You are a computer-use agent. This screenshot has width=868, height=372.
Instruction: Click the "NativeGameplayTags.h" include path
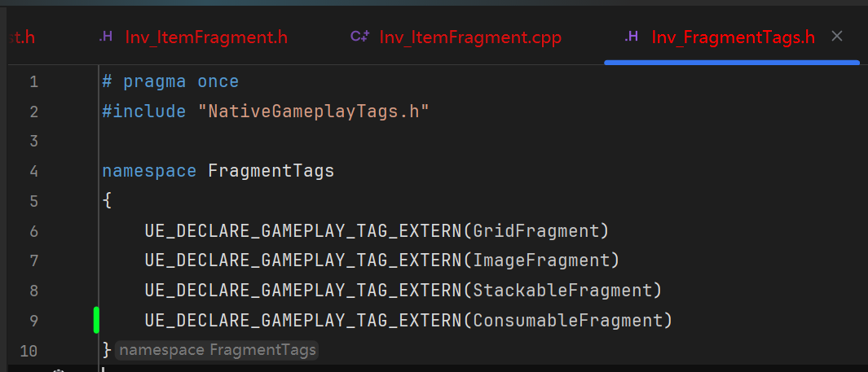click(x=314, y=112)
